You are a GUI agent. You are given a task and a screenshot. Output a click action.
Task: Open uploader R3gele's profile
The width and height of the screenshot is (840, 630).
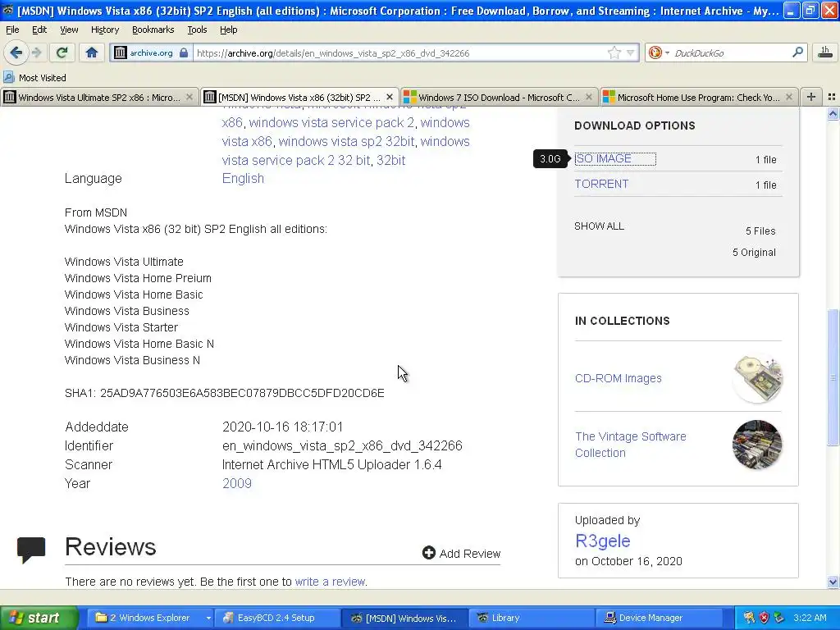click(x=602, y=541)
